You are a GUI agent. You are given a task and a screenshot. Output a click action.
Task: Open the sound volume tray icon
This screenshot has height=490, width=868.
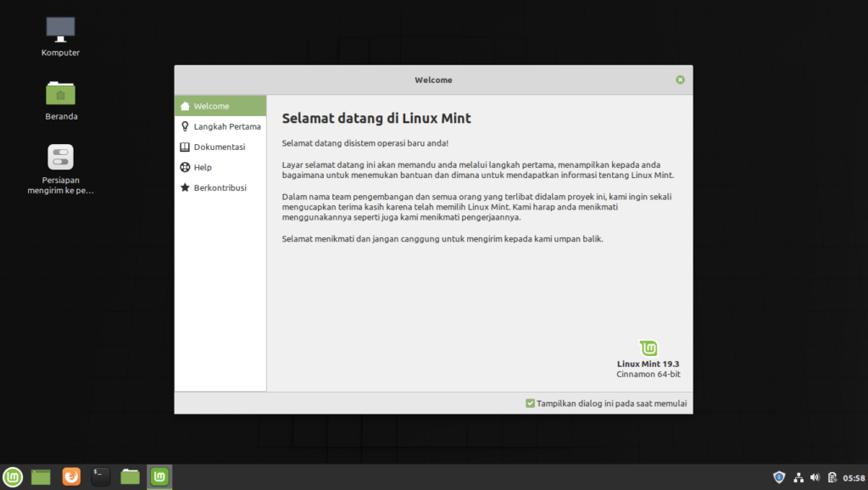[x=815, y=477]
